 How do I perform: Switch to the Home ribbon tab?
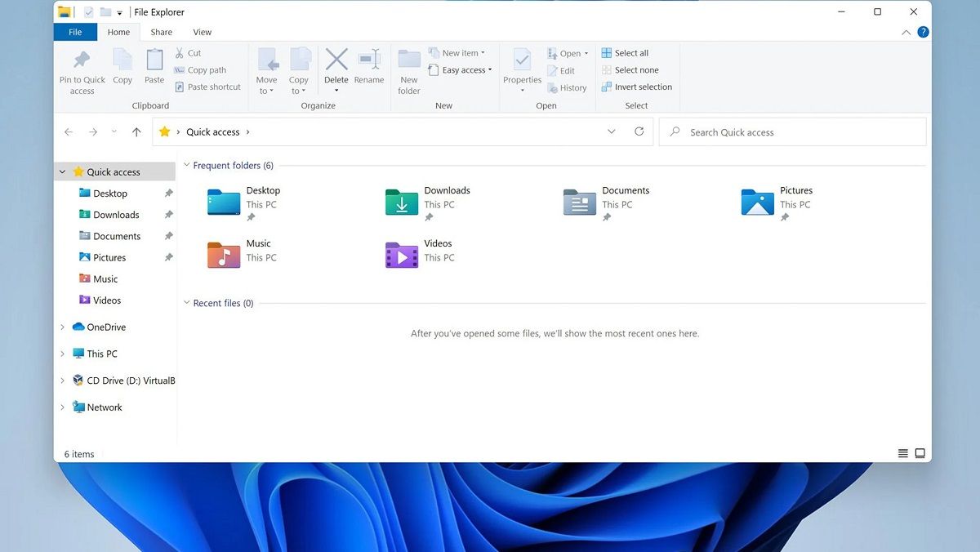pyautogui.click(x=118, y=32)
